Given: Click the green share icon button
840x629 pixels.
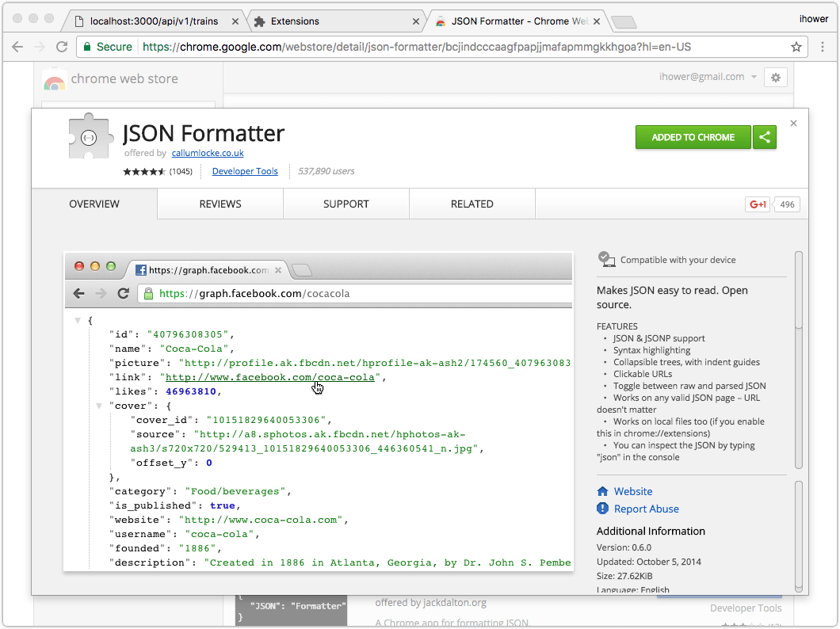Looking at the screenshot, I should click(x=765, y=137).
